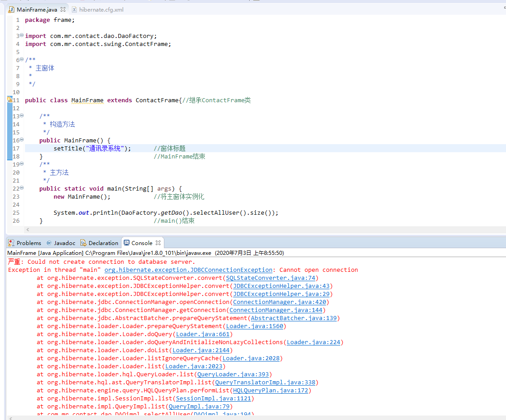Click 'new MainFrame();' on line 23
Screen dimensions: 506x420
pyautogui.click(x=82, y=196)
